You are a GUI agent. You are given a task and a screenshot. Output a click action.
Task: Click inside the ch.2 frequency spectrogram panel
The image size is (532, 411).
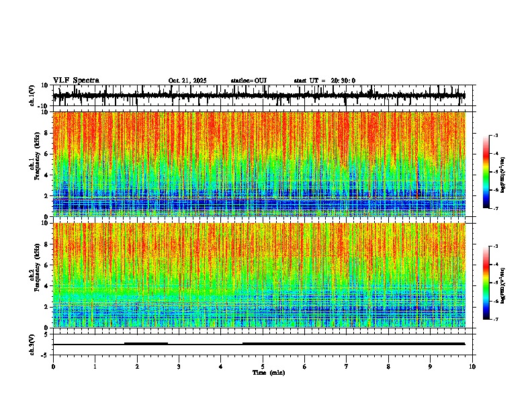coord(259,275)
